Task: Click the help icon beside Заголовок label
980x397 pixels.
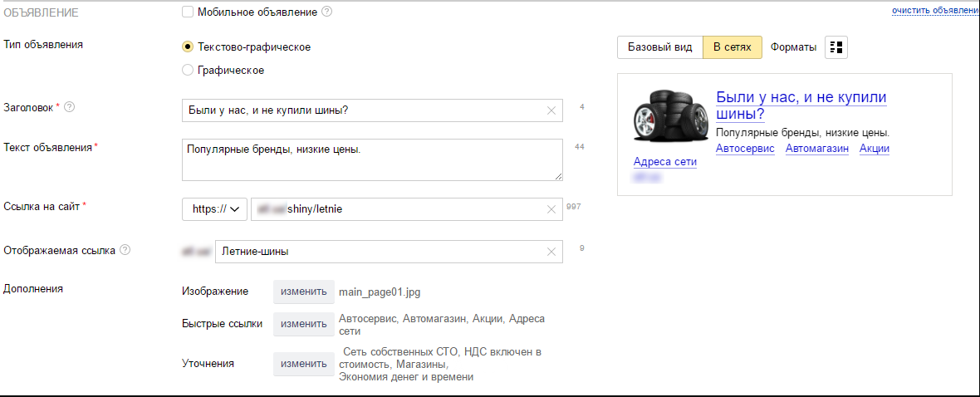Action: pos(69,107)
